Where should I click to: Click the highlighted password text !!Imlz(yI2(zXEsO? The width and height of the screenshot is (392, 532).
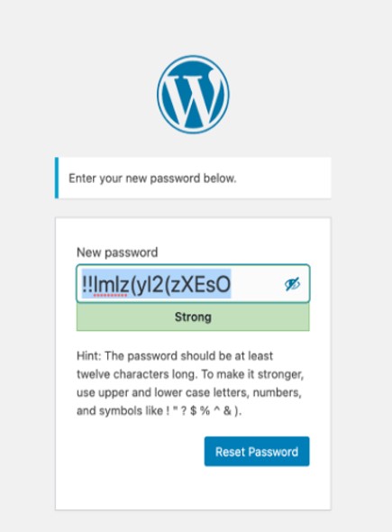pos(156,284)
